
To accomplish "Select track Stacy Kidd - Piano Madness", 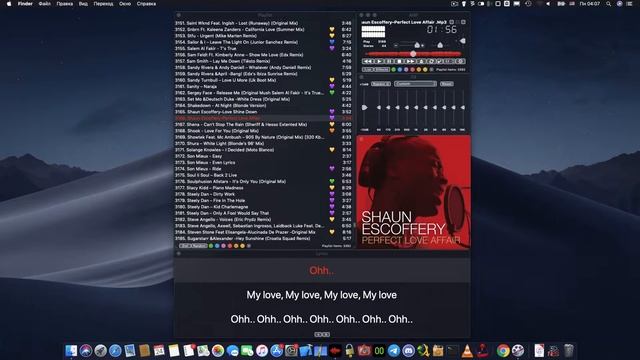I will point(263,188).
